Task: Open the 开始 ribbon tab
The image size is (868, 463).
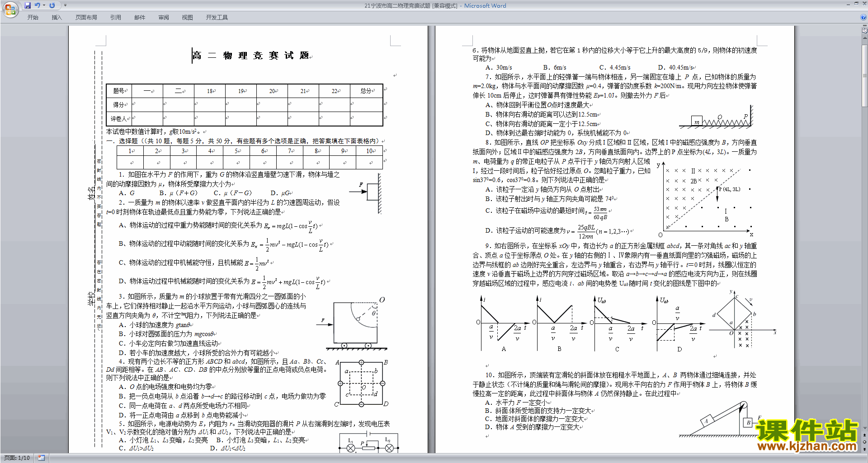Action: (x=33, y=18)
